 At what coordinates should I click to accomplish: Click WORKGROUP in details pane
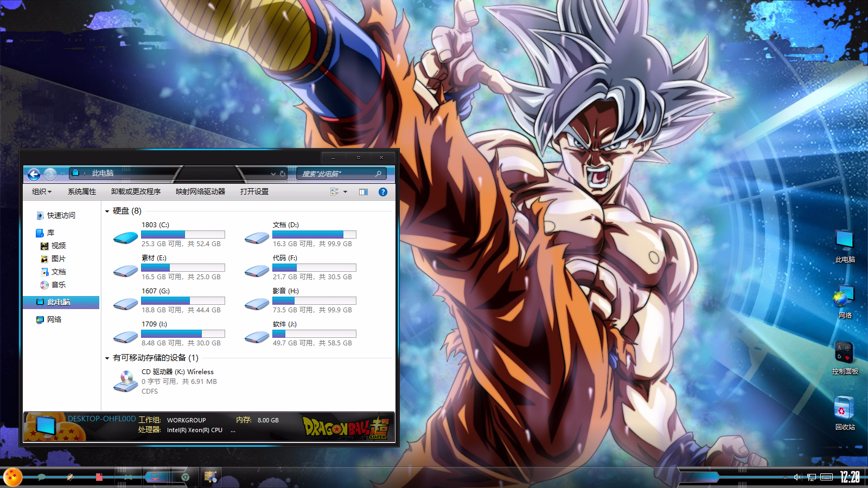click(x=186, y=420)
